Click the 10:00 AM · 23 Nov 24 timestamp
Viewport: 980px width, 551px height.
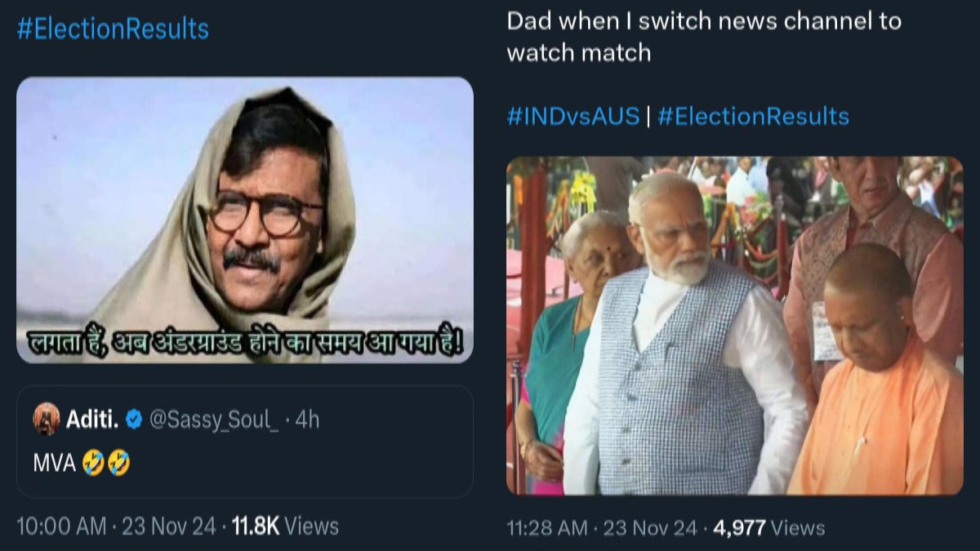(116, 527)
